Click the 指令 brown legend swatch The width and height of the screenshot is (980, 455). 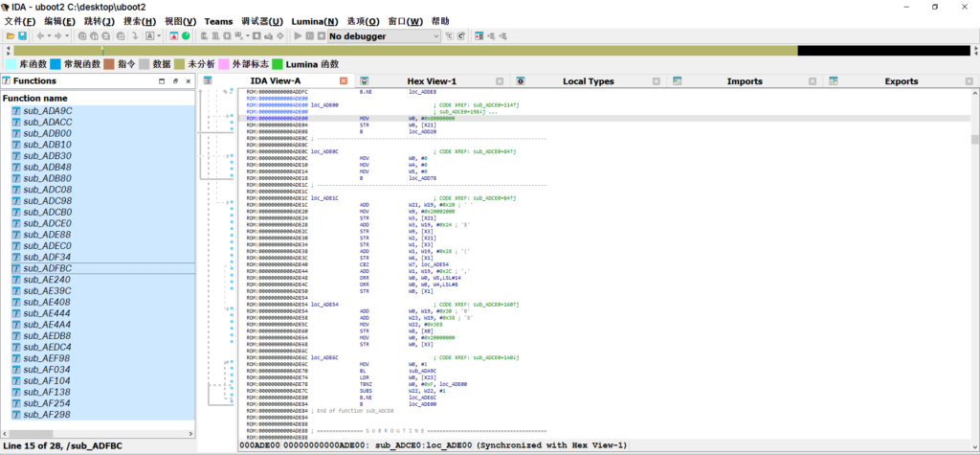109,64
